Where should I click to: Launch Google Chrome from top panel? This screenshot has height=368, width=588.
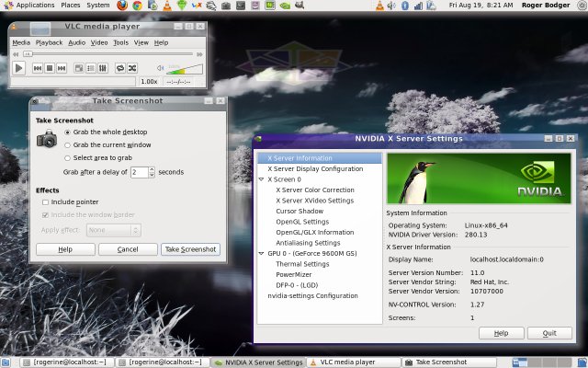coord(137,6)
